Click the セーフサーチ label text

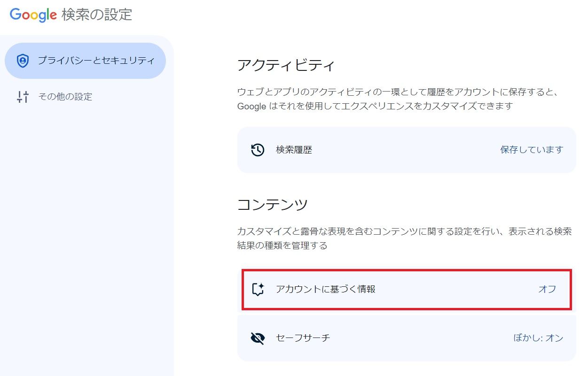[303, 338]
